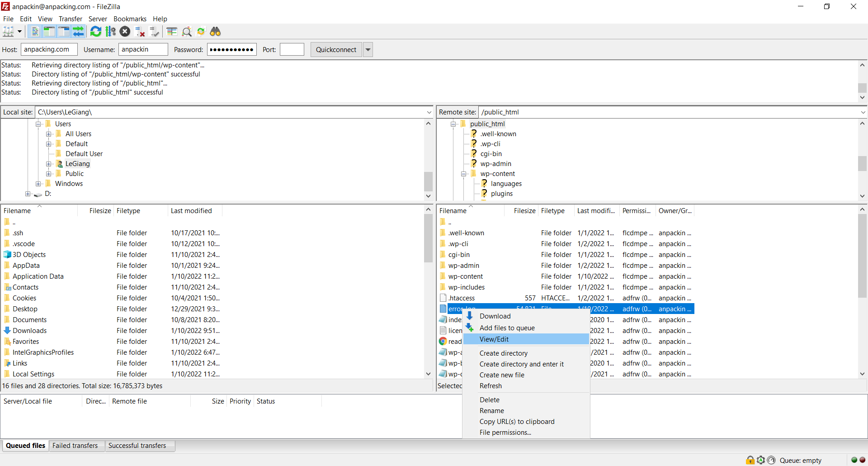Open the Bookmarks menu
Screen dimensions: 868x466
130,19
